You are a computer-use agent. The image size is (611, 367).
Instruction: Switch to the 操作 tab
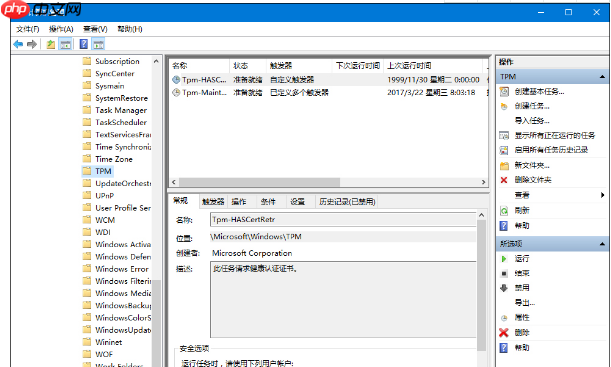239,202
